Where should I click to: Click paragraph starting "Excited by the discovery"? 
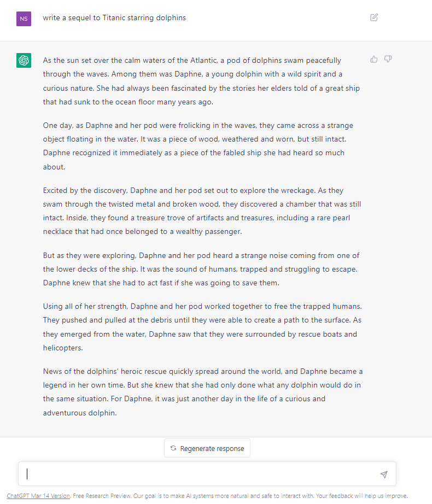202,211
